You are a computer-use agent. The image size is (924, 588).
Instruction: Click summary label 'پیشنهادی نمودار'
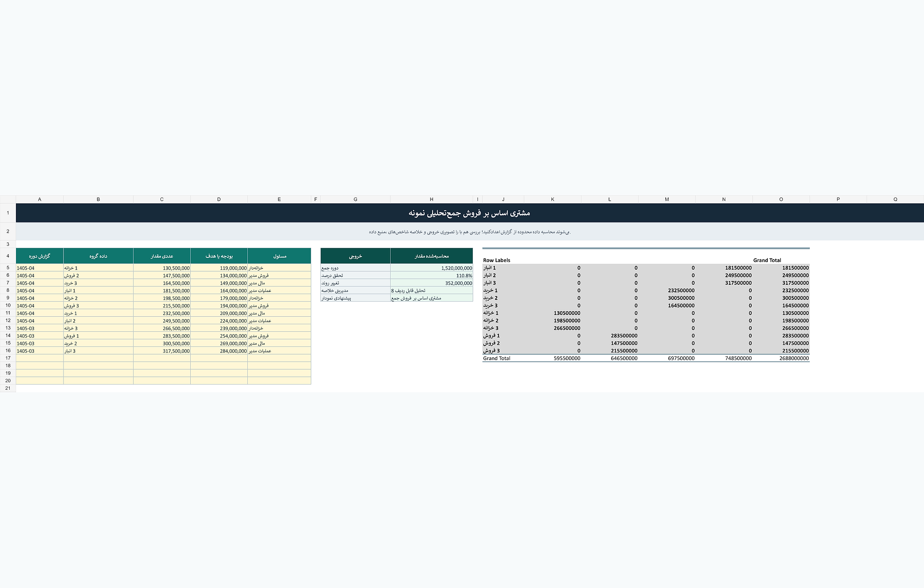355,298
